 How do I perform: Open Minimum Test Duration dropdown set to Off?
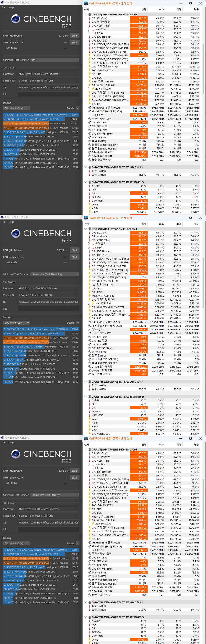click(55, 60)
